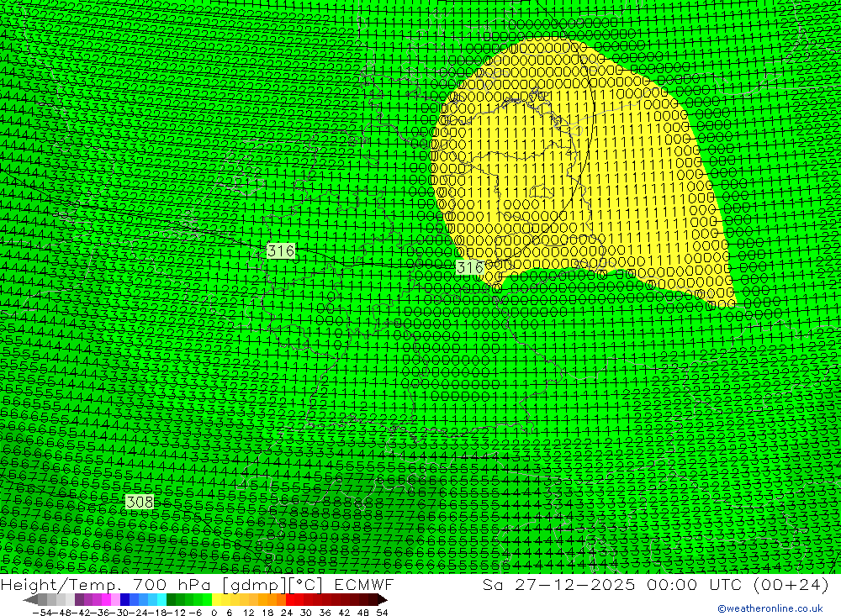Image resolution: width=841 pixels, height=616 pixels.
Task: Click the 54 legend scale value
Action: (x=382, y=613)
